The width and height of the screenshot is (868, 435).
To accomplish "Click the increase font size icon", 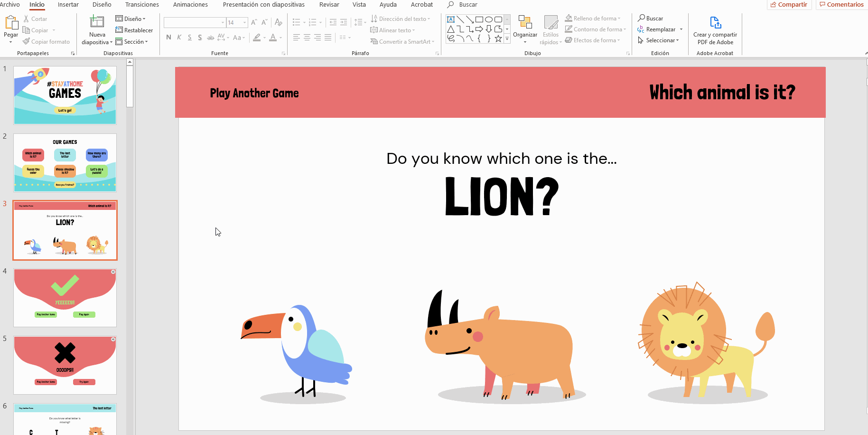I will [254, 22].
